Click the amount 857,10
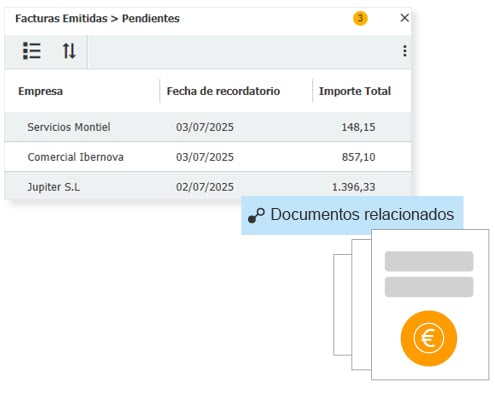This screenshot has width=495, height=400. pos(358,157)
